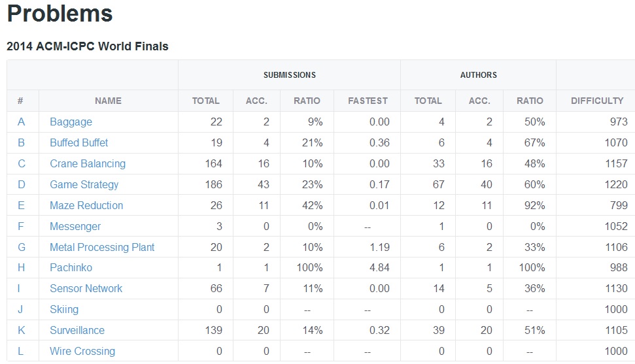Screen dimensions: 635x364
Task: Open the Wire Crossing problem
Action: [82, 351]
